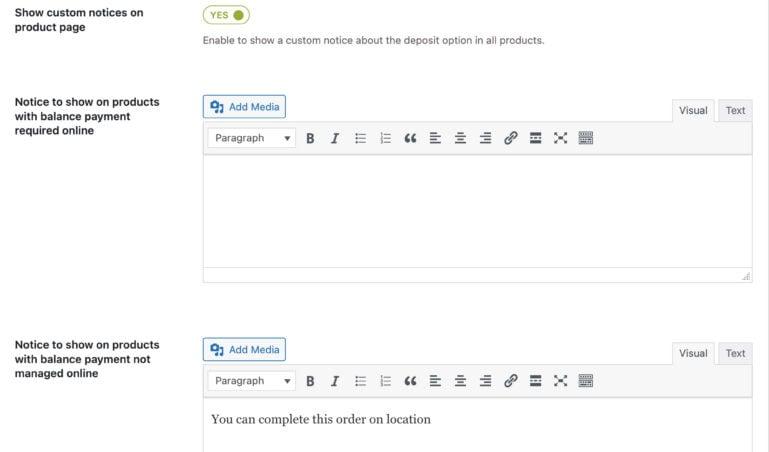Screen dimensions: 769x452
Task: Toggle the Show custom notices YES switch
Action: (x=226, y=15)
